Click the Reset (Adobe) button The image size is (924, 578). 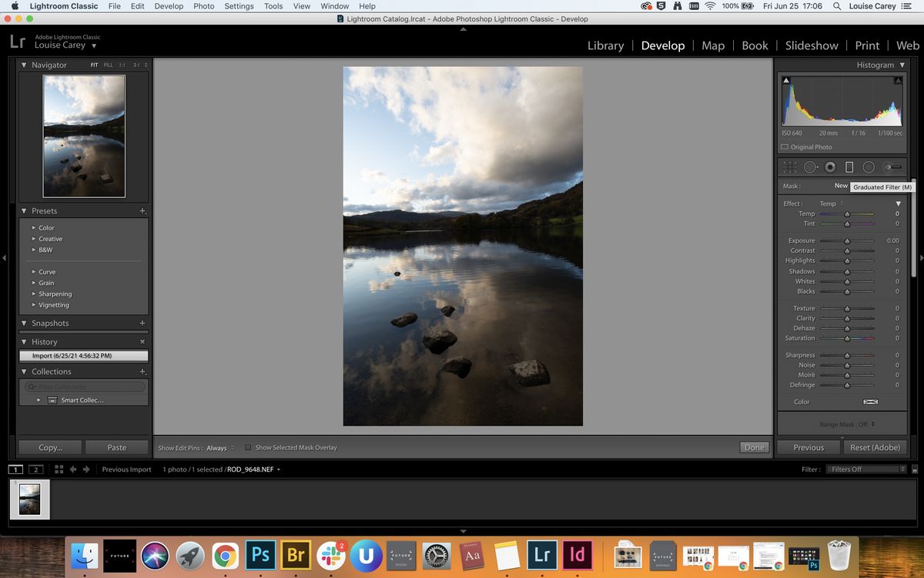point(875,447)
